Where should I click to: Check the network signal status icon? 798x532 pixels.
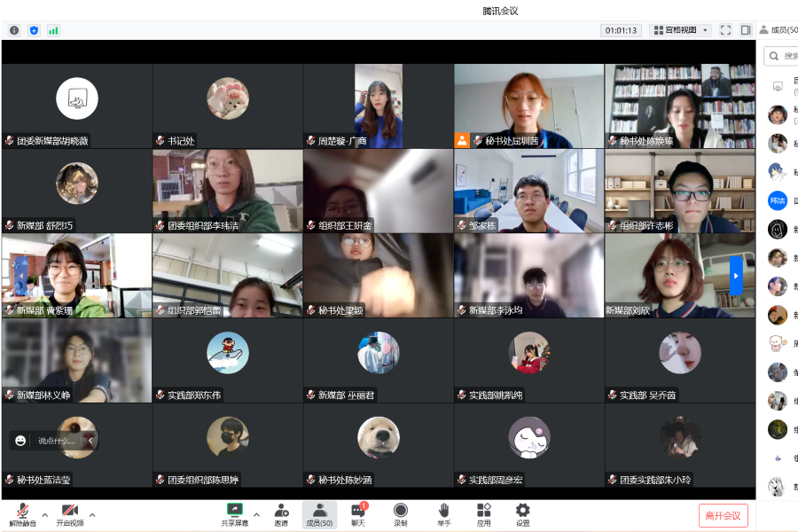pyautogui.click(x=53, y=30)
